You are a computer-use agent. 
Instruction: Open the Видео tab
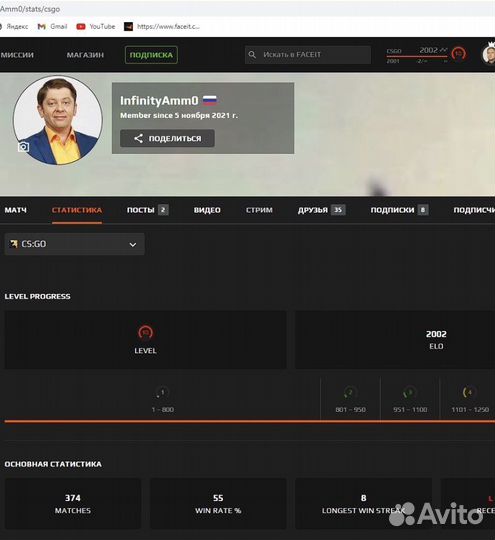coord(207,210)
